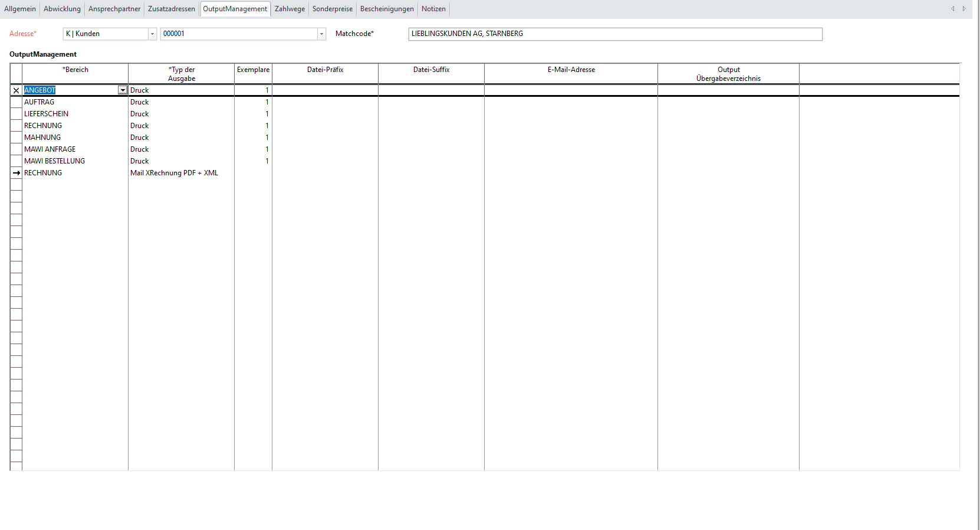Viewport: 980px width, 530px height.
Task: Open the 000001 customer number dropdown
Action: pos(321,34)
